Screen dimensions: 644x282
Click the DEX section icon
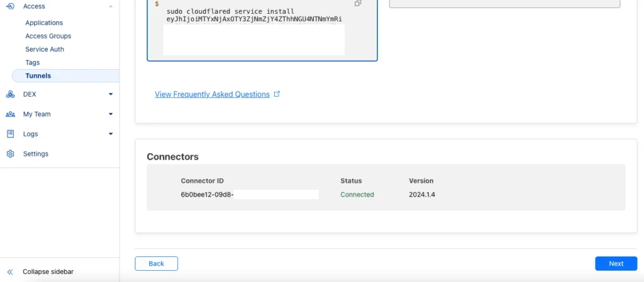[x=10, y=94]
